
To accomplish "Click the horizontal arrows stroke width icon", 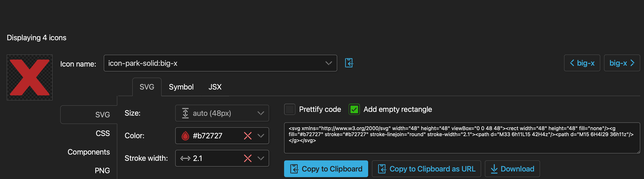I will click(185, 158).
